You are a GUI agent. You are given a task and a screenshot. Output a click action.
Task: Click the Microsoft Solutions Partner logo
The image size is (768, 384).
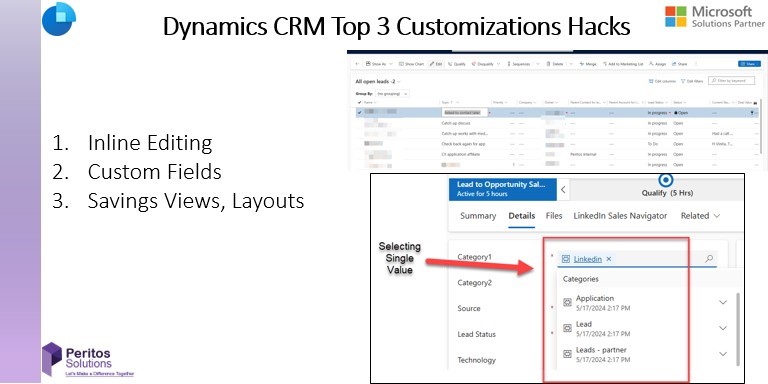click(x=715, y=17)
